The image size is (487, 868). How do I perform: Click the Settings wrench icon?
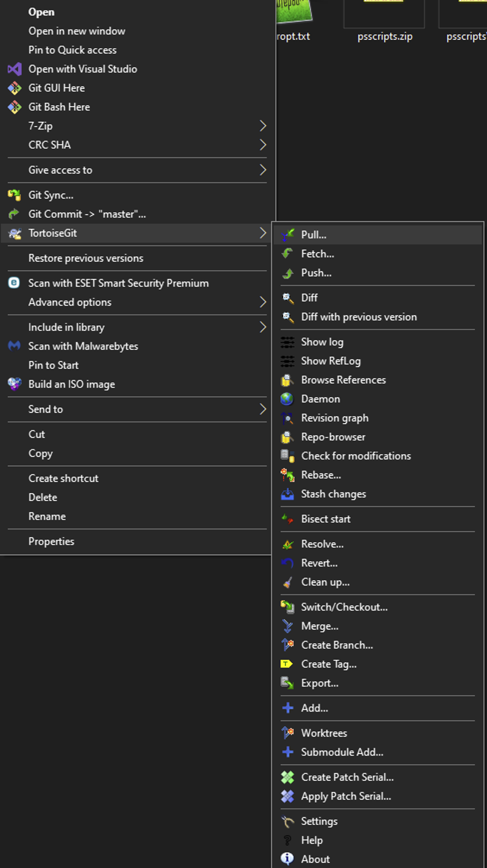click(287, 821)
